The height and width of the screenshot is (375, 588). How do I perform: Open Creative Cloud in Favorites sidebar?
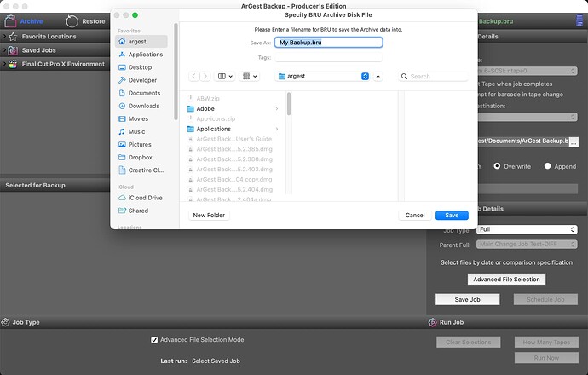[141, 170]
